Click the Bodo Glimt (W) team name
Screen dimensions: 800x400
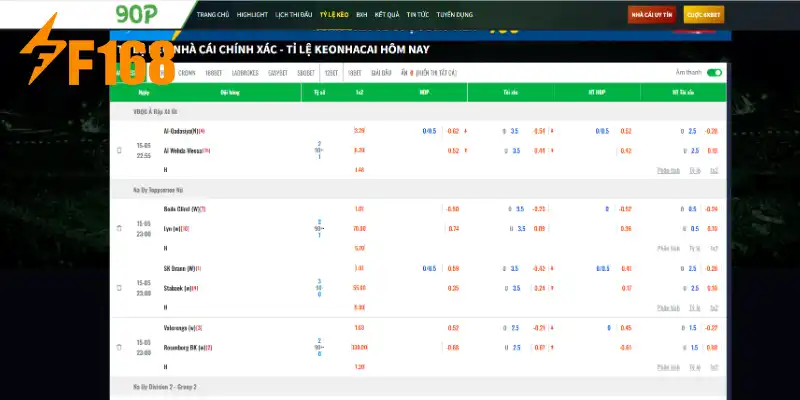[181, 209]
